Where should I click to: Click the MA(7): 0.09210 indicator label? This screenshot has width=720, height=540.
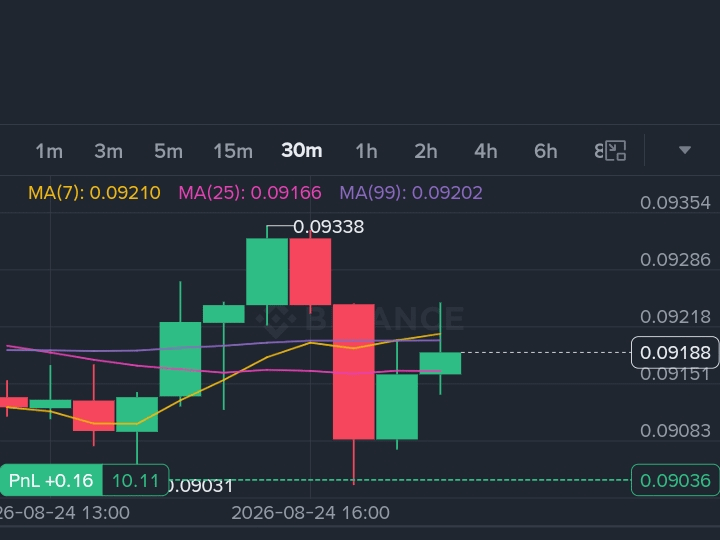[x=94, y=192]
